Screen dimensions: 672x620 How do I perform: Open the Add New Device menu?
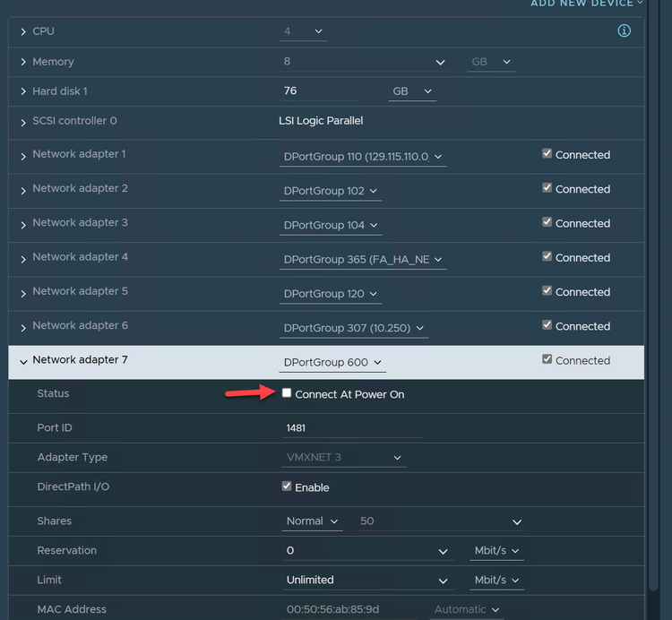(587, 4)
